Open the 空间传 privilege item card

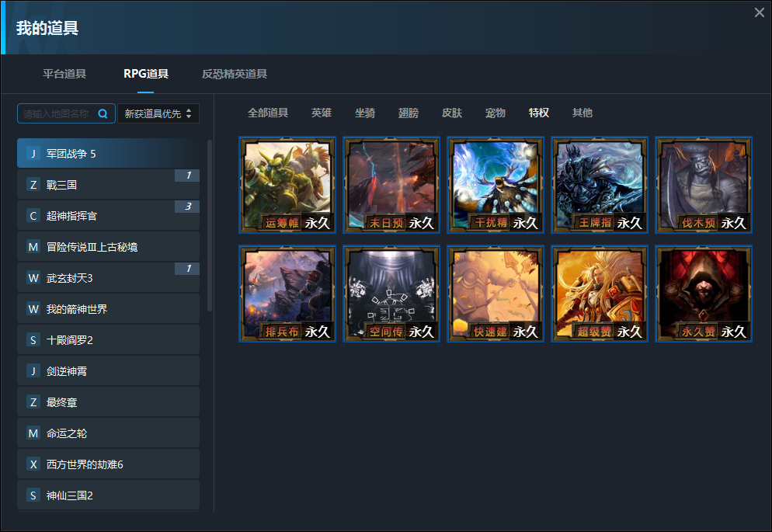point(391,294)
